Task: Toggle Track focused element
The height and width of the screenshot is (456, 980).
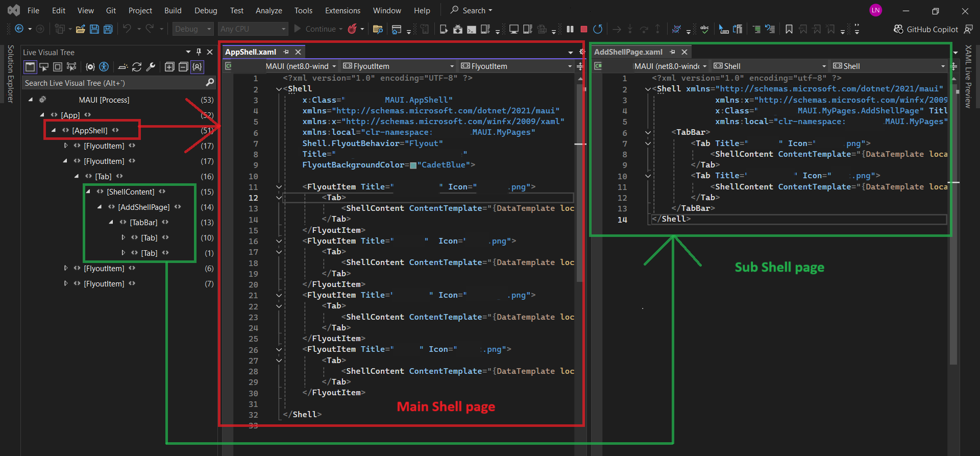Action: [x=71, y=67]
